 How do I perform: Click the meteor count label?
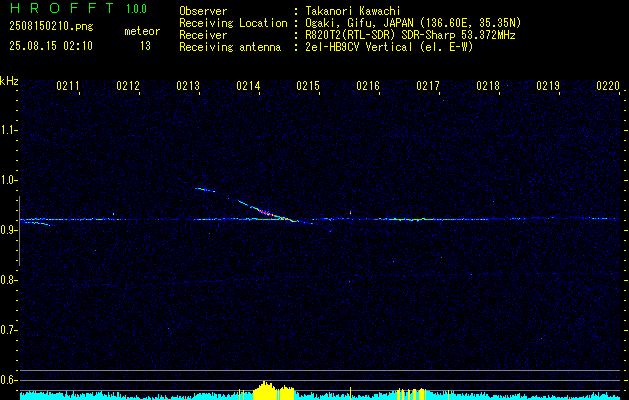(x=142, y=31)
